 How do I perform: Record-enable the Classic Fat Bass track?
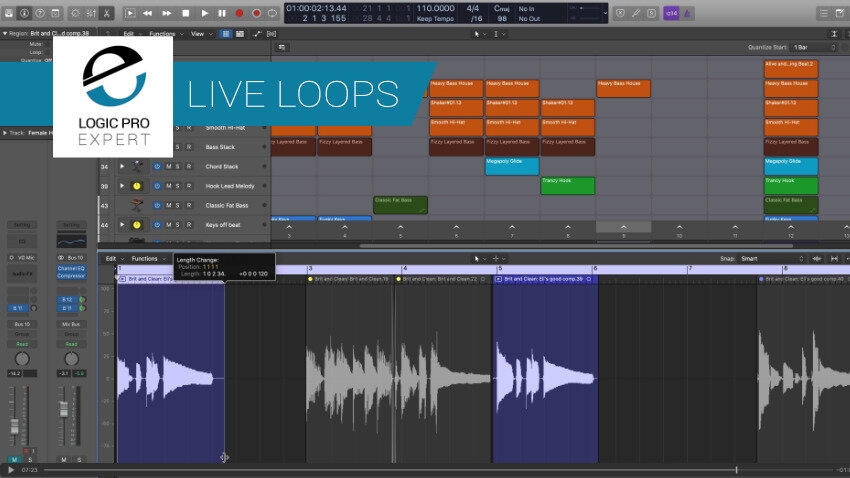[189, 205]
